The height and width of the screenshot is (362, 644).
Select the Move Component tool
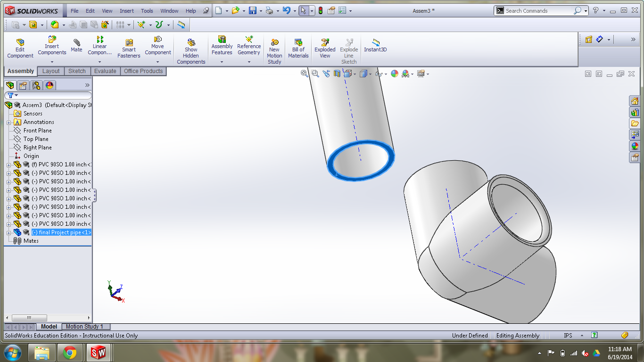click(157, 46)
